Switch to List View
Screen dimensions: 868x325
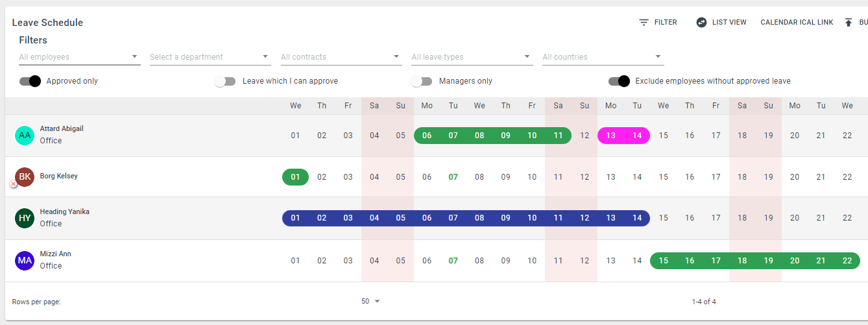[x=721, y=22]
